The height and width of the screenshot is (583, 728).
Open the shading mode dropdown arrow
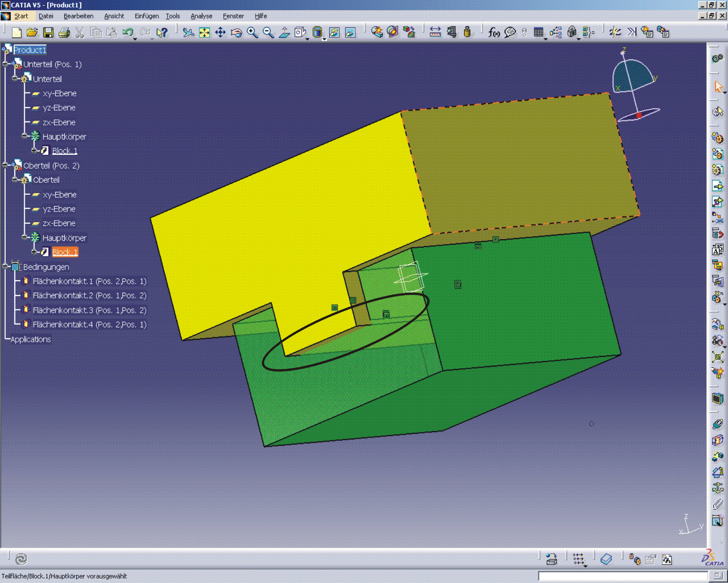(324, 39)
